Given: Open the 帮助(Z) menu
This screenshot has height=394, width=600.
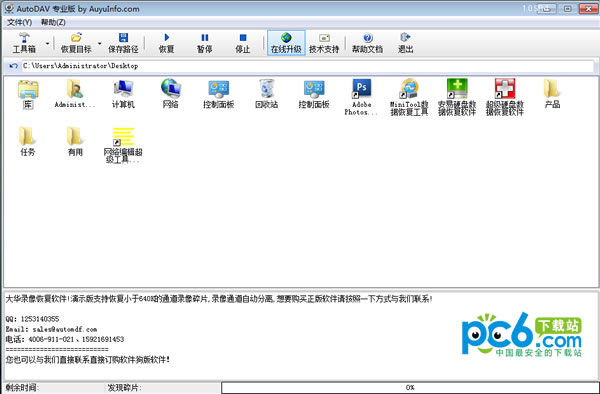Looking at the screenshot, I should pos(53,22).
